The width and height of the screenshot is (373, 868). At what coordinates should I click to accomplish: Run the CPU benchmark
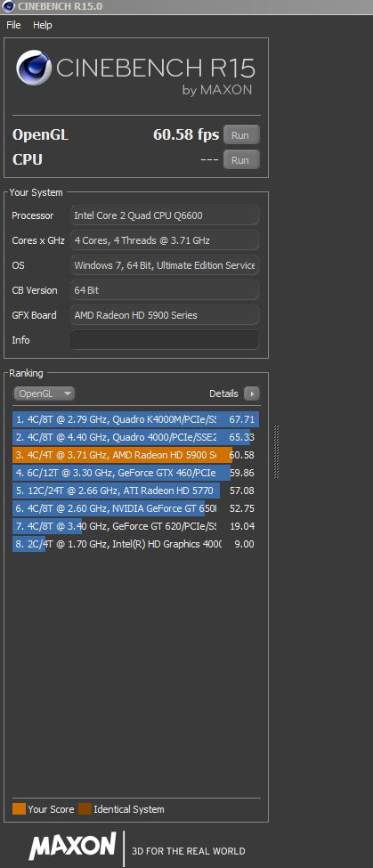coord(241,160)
